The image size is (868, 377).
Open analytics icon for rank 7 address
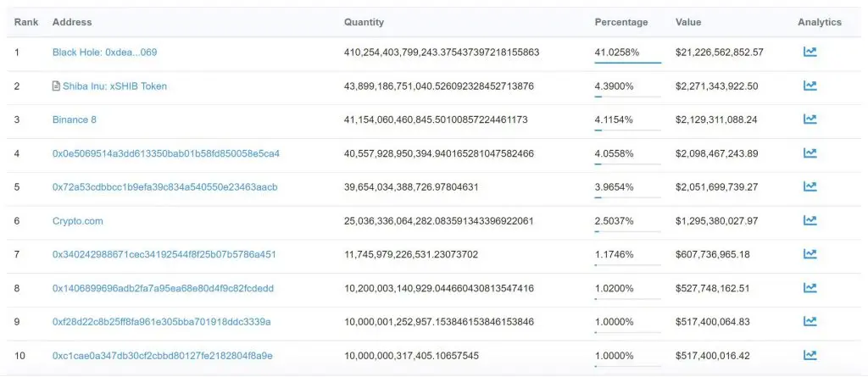click(810, 255)
